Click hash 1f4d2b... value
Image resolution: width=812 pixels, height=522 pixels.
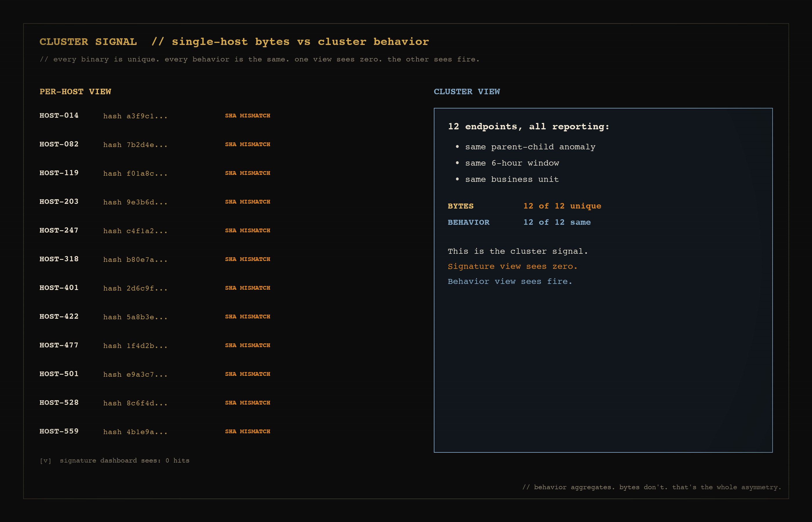click(x=135, y=346)
